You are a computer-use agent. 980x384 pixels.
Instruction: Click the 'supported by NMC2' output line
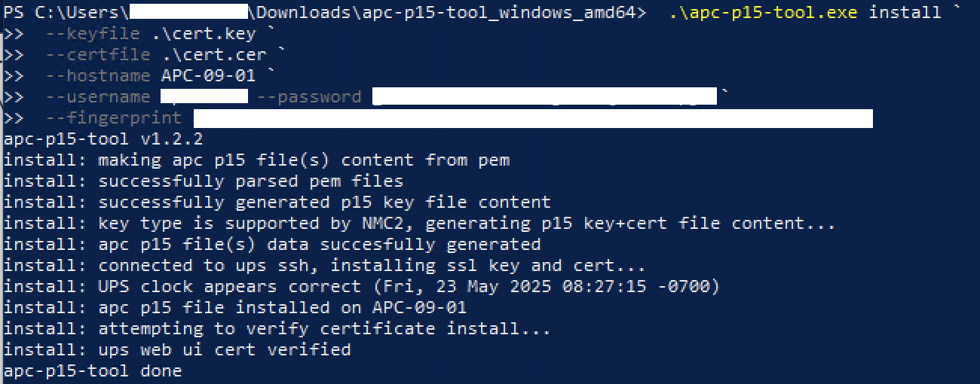[420, 223]
